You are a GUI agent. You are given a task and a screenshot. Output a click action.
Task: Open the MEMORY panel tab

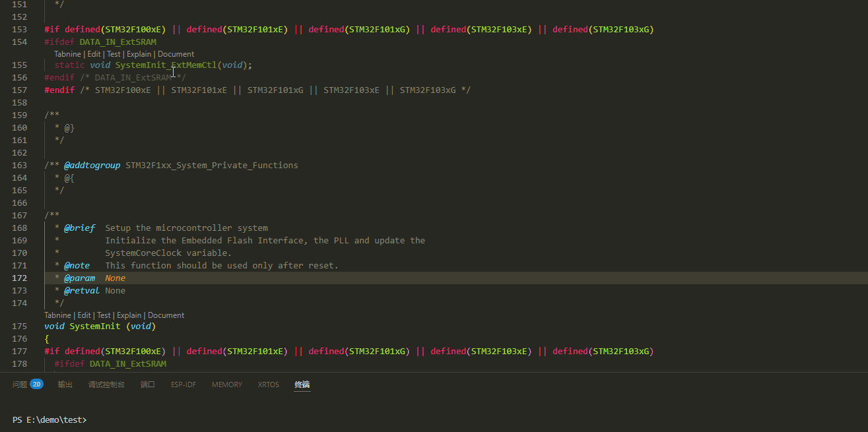tap(226, 384)
